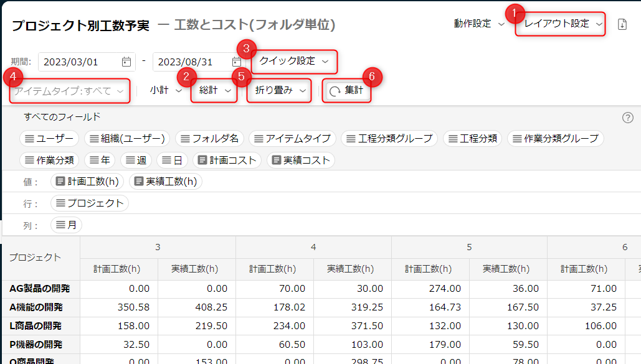Click the プロジェクト row field chip

tap(90, 203)
